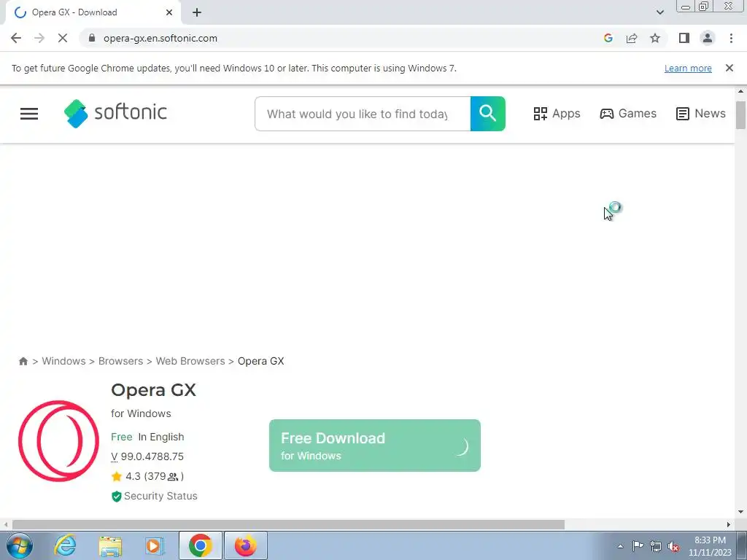Viewport: 747px width, 560px height.
Task: Click Learn more in the update notice
Action: (688, 68)
